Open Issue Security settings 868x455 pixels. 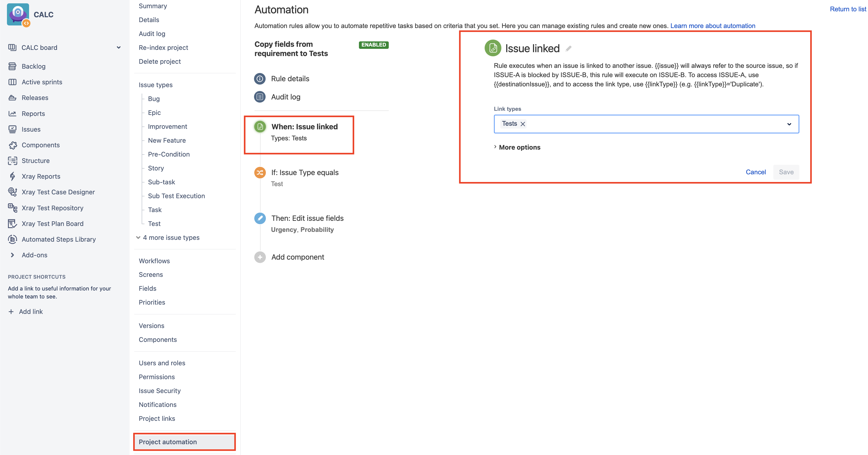[x=159, y=391]
